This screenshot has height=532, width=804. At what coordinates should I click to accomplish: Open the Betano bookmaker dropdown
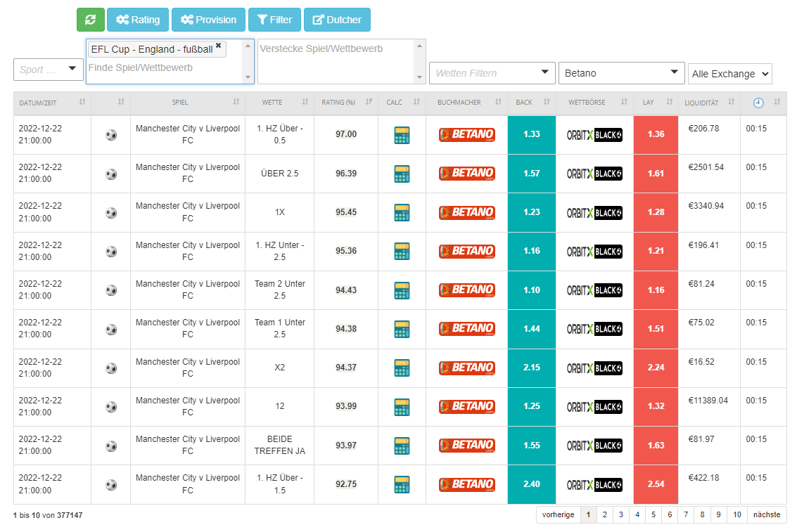pyautogui.click(x=621, y=73)
